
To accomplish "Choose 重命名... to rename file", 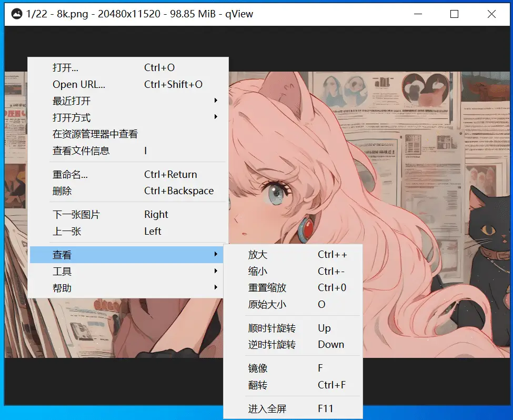I will coord(70,175).
